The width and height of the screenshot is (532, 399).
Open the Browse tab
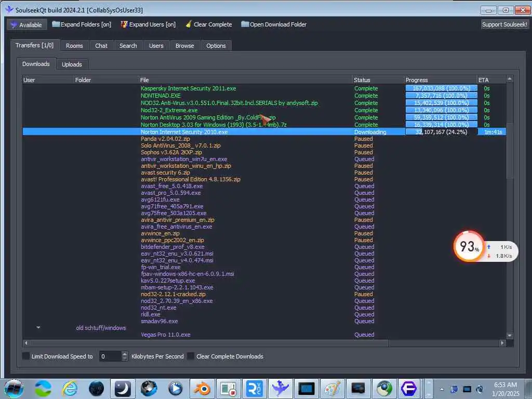click(184, 46)
